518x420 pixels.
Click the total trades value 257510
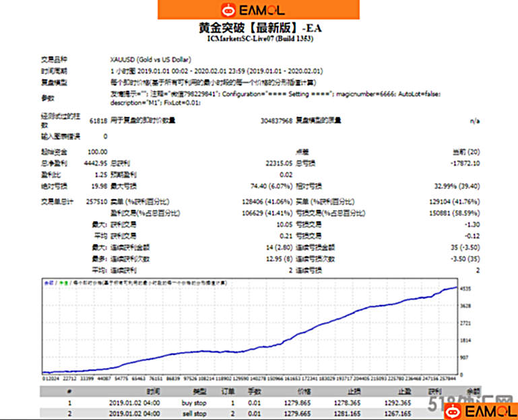97,202
